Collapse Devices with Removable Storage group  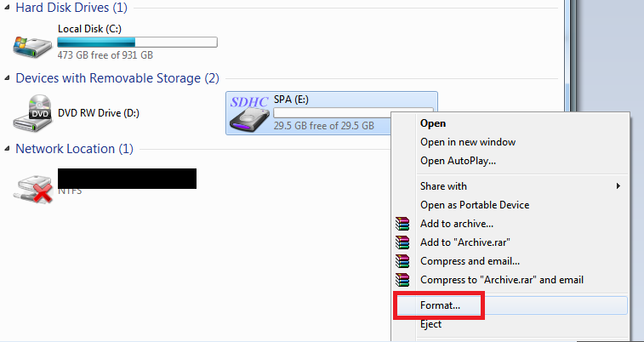coord(8,78)
